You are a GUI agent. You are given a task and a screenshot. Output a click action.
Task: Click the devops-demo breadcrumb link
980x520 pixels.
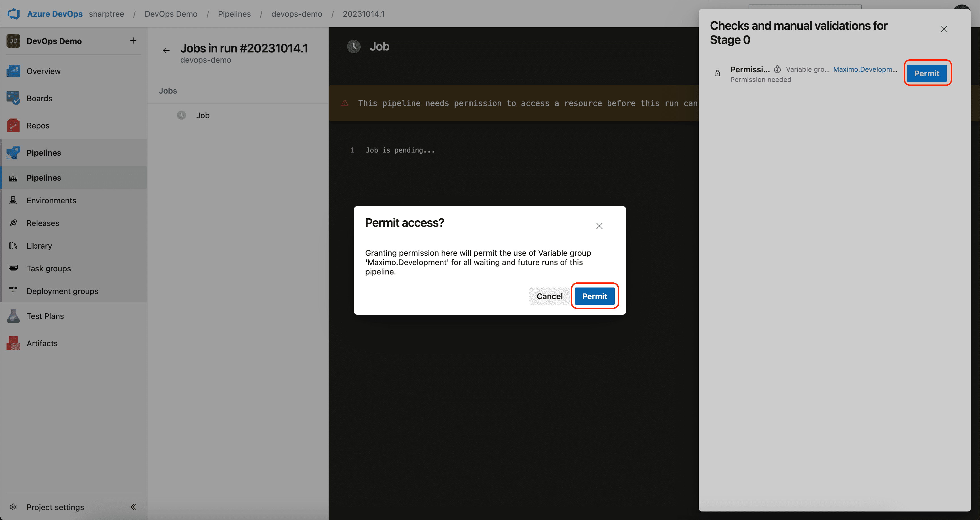pyautogui.click(x=297, y=14)
